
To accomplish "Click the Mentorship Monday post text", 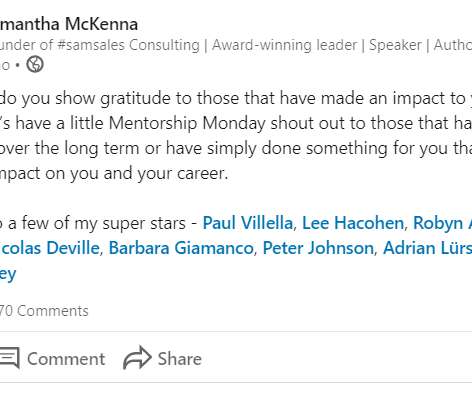I will point(187,123).
